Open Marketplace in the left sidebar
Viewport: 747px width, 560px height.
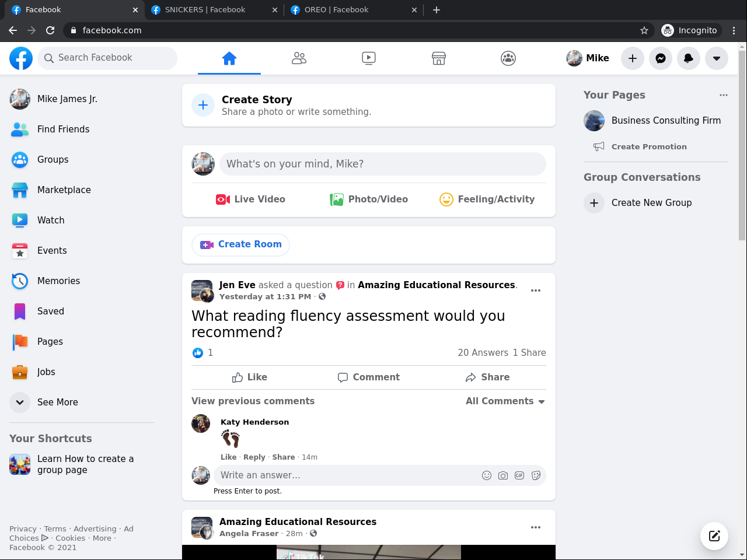(x=82, y=190)
